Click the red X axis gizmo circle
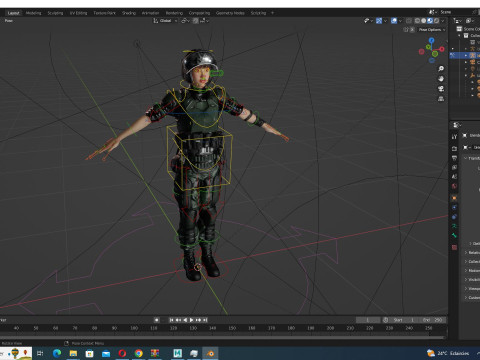Image resolution: width=480 pixels, height=360 pixels. tap(442, 49)
